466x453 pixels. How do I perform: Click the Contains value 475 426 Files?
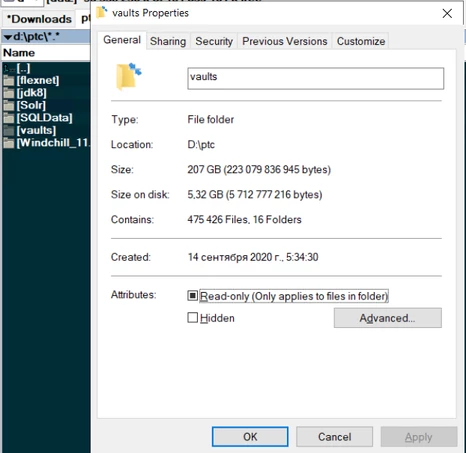[x=244, y=220]
